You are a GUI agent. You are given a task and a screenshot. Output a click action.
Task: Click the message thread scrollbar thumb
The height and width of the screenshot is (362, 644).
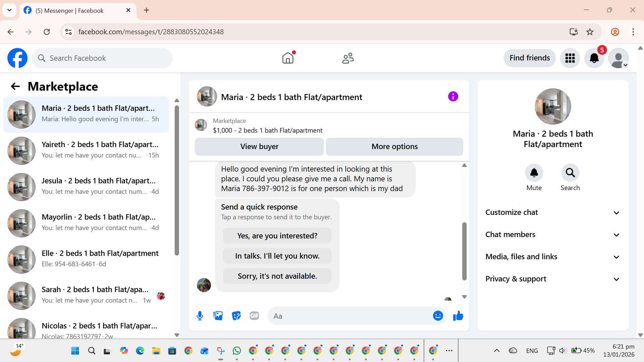pos(464,251)
